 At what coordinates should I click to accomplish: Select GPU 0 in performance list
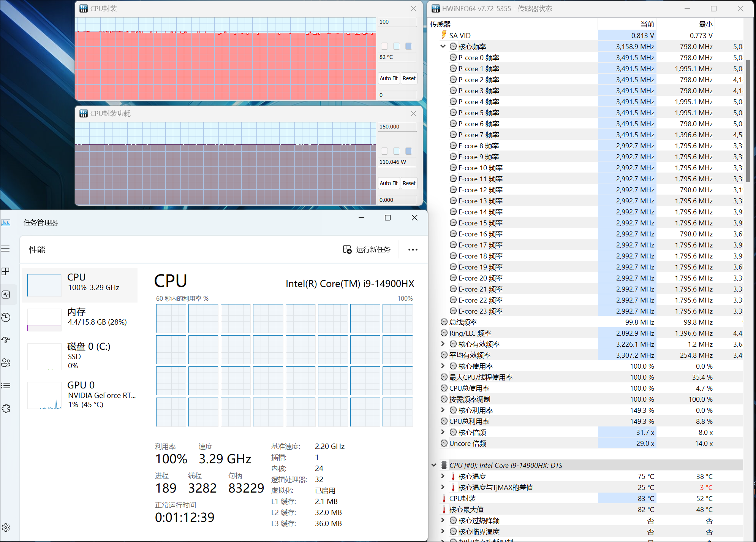[80, 395]
